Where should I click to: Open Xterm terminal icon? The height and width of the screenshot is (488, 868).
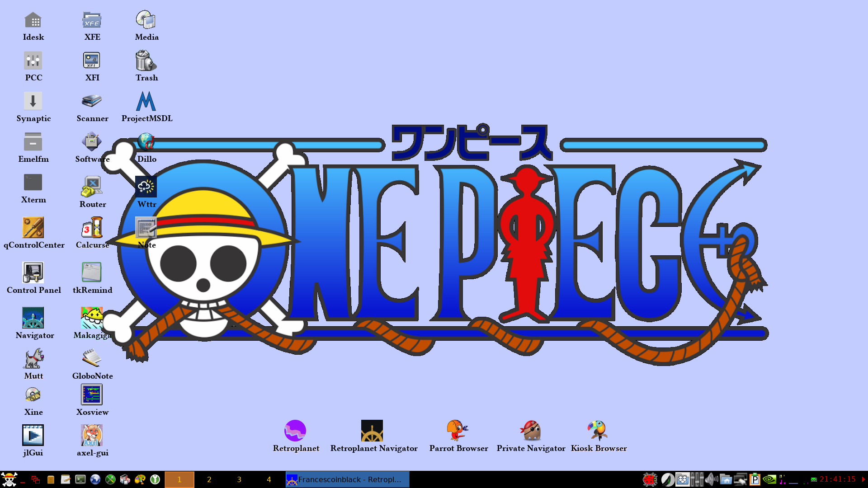pos(33,183)
